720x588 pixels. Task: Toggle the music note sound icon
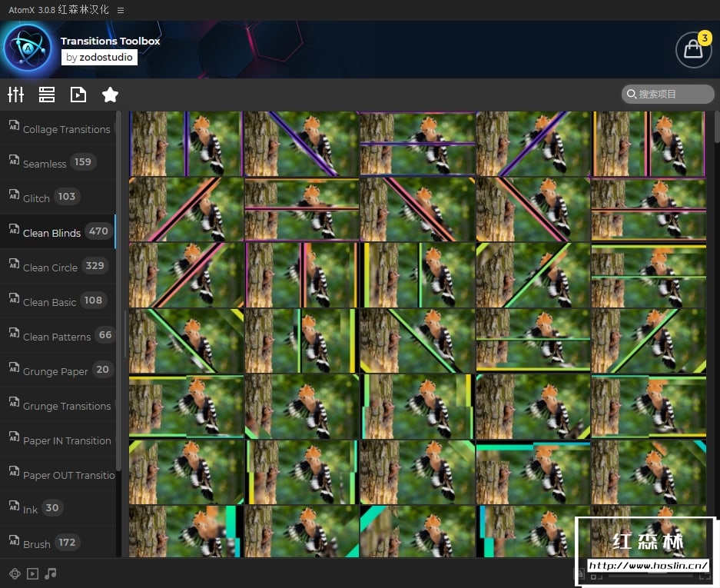(51, 573)
